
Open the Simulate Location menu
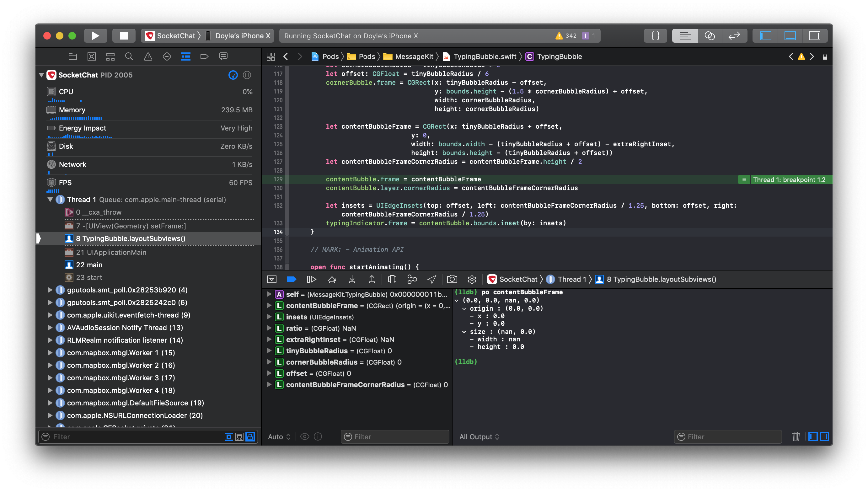pyautogui.click(x=432, y=279)
